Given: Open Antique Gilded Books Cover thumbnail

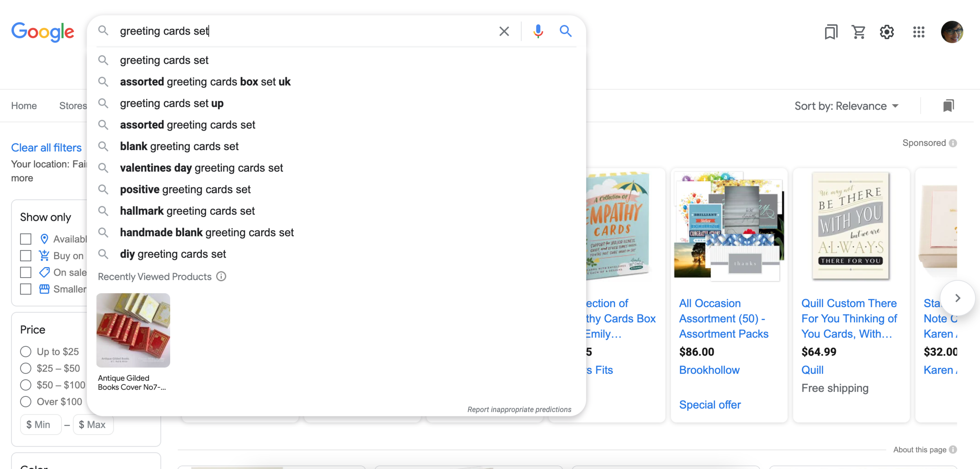Looking at the screenshot, I should 133,330.
